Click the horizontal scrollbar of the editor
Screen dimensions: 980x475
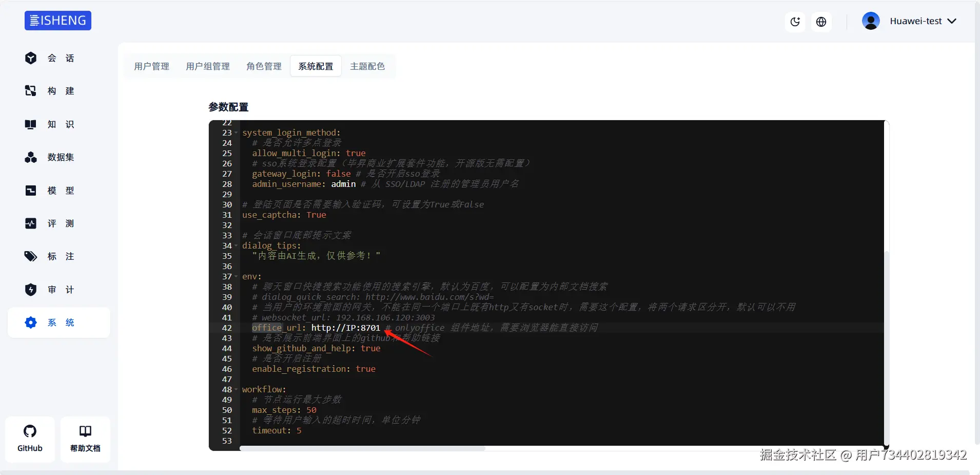(362, 448)
